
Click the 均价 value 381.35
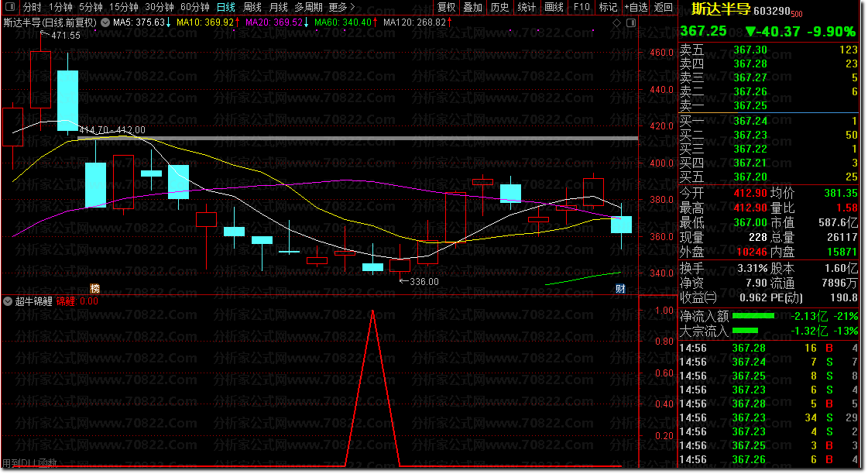pyautogui.click(x=840, y=194)
